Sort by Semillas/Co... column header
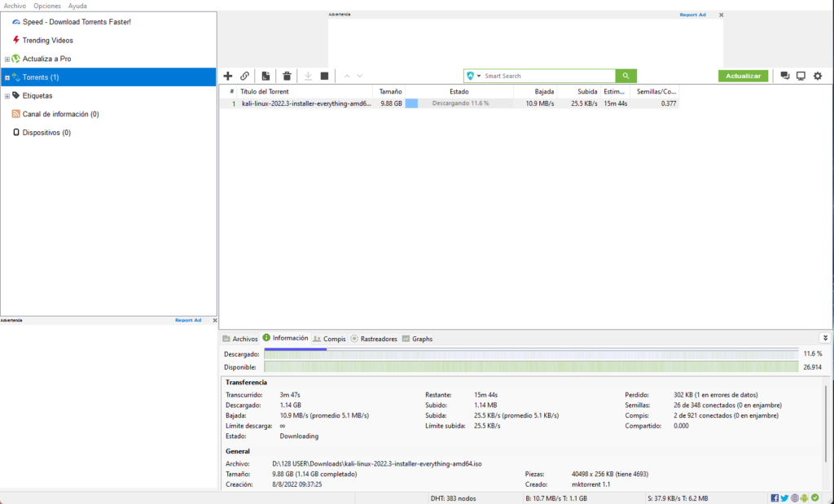This screenshot has height=504, width=834. [x=655, y=91]
